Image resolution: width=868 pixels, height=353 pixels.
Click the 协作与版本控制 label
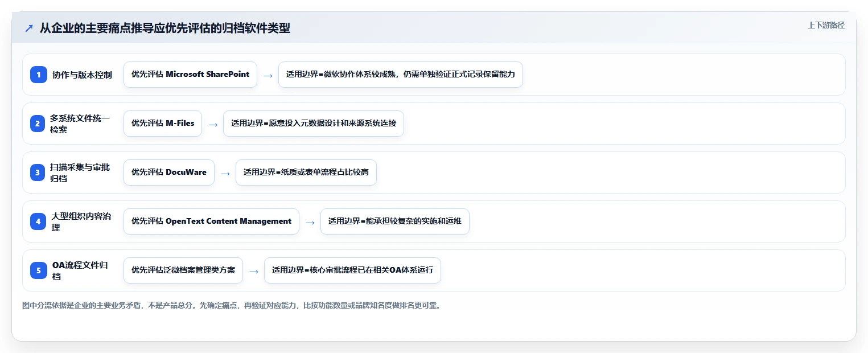click(x=82, y=75)
